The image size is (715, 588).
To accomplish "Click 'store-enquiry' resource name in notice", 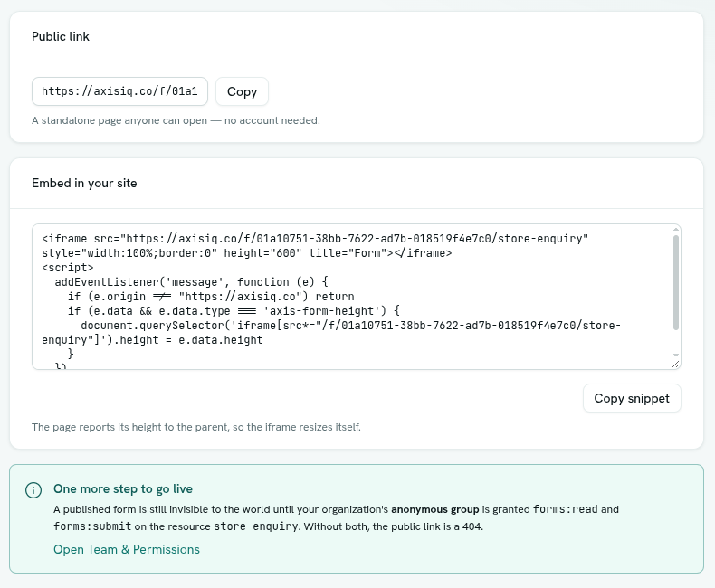I will [x=256, y=526].
